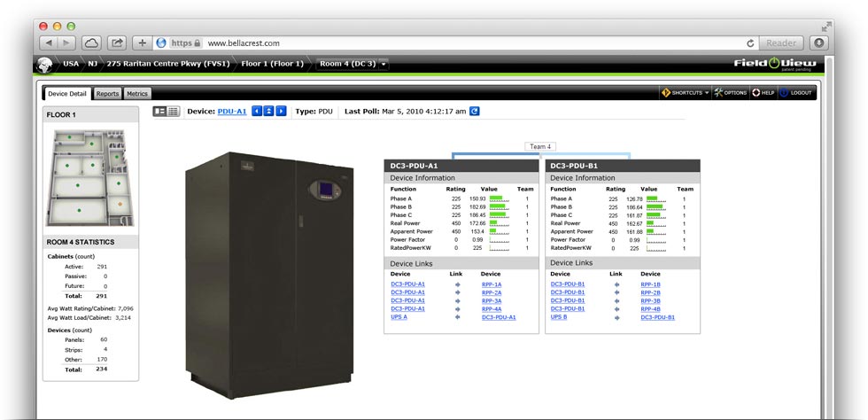Go to next device with blue right arrow
The image size is (868, 420).
point(282,112)
